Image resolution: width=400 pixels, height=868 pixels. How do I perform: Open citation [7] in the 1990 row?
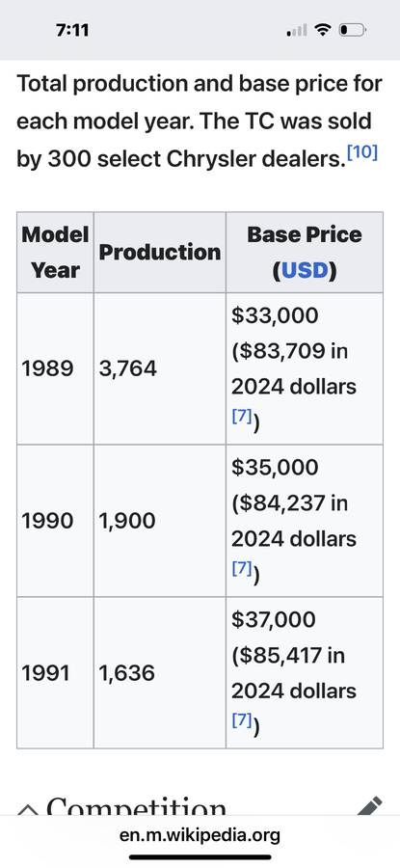click(242, 569)
